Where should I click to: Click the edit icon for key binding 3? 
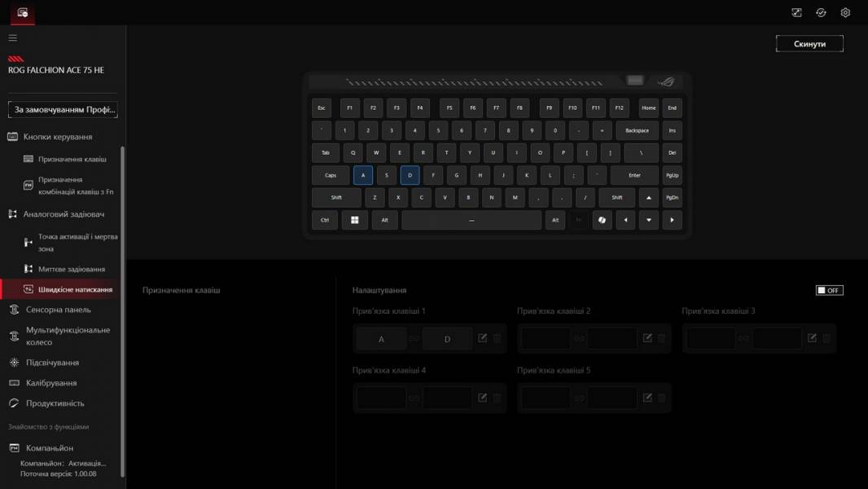point(812,338)
